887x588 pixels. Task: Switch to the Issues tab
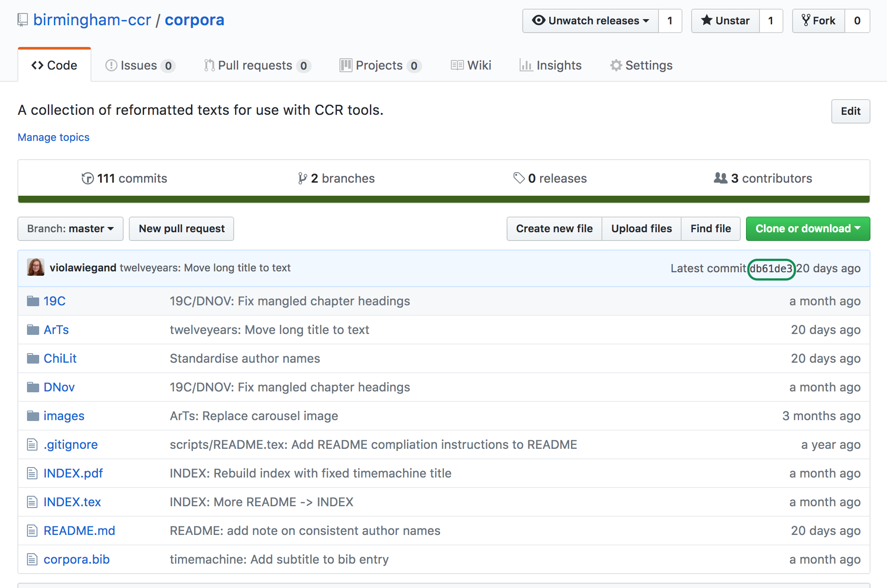click(140, 65)
